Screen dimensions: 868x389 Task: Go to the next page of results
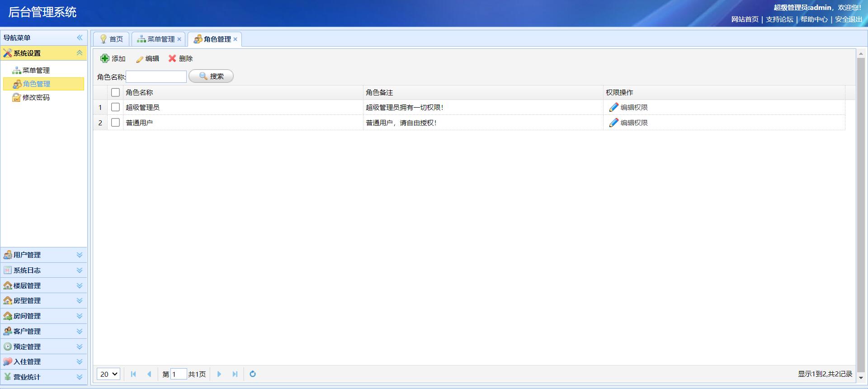click(x=219, y=374)
